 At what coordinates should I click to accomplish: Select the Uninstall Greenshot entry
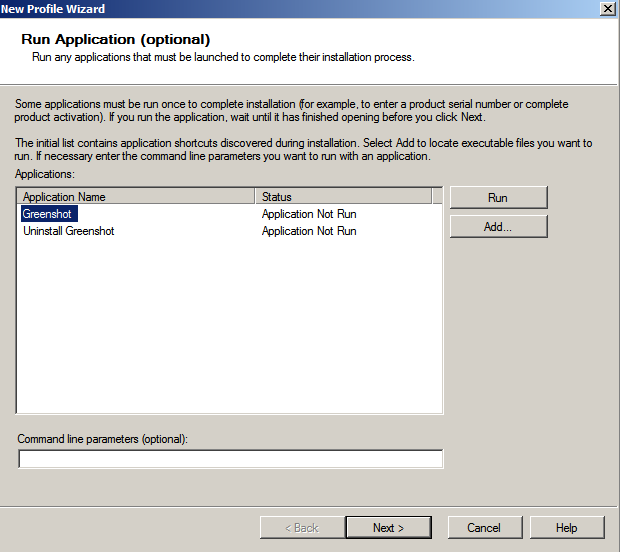pos(69,231)
